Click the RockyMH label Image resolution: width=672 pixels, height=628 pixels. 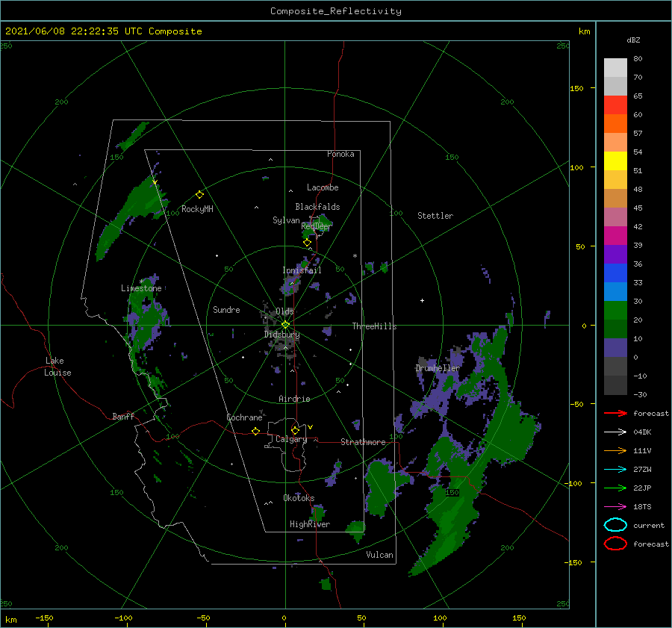coord(197,209)
